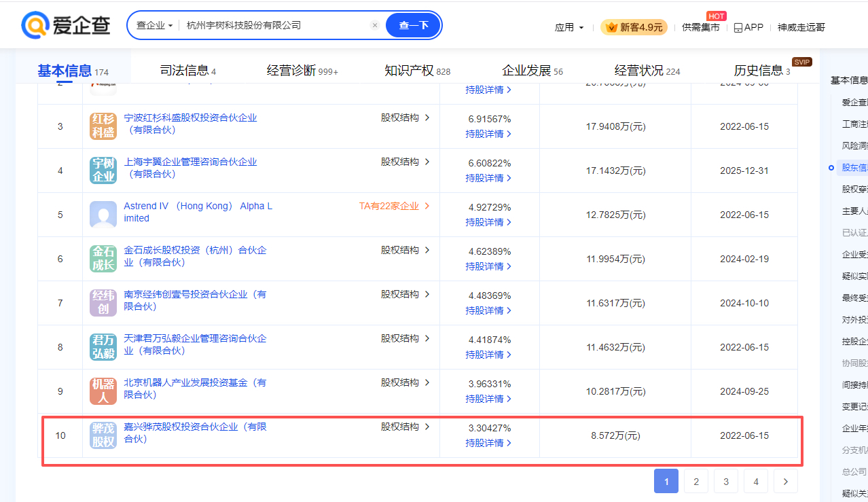This screenshot has width=868, height=502.
Task: View 持股详情 for the 6.60822% shareholder
Action: (x=488, y=178)
